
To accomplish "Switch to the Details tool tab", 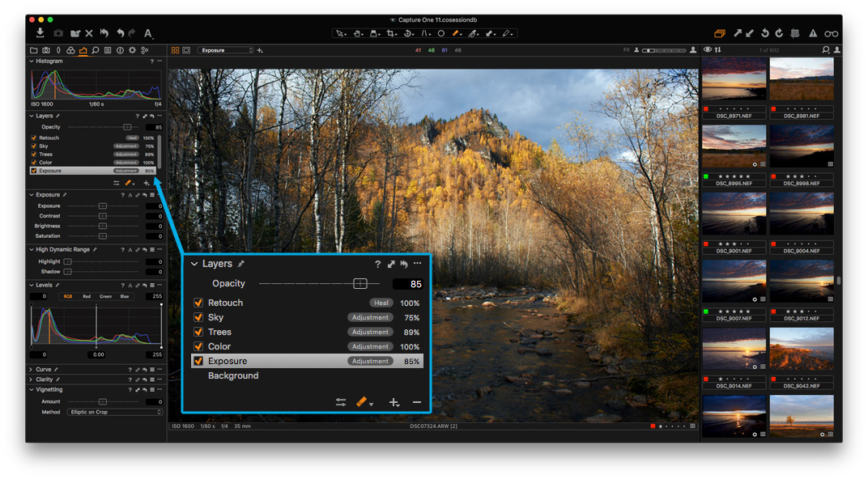I will pos(95,50).
